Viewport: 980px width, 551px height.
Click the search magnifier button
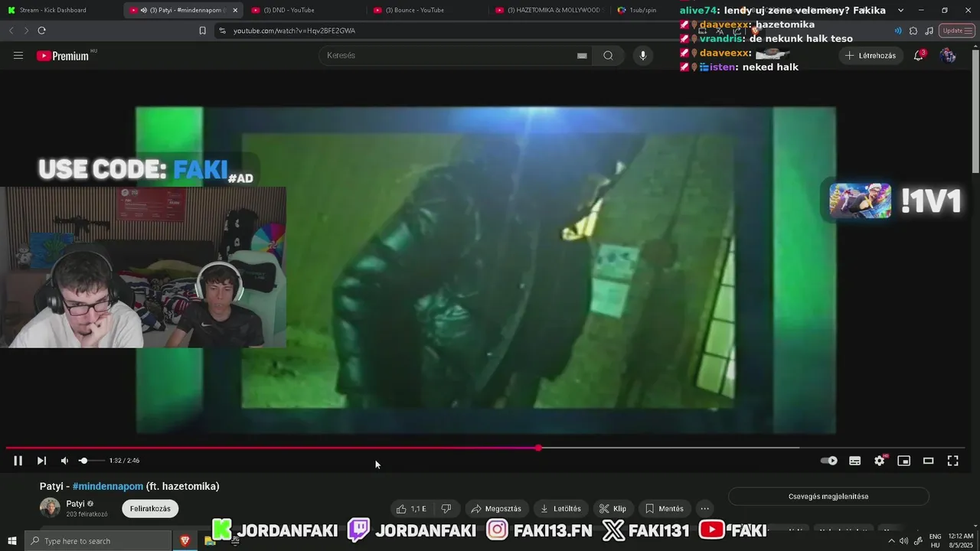608,55
